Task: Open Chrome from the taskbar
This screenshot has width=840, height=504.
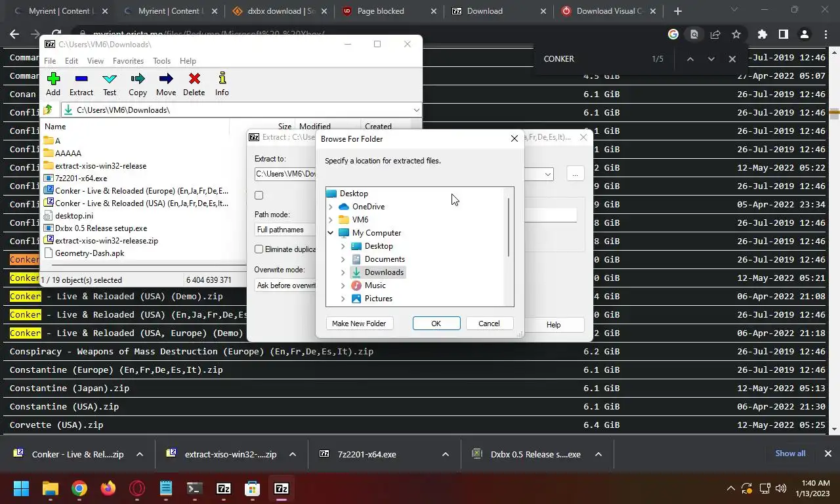Action: (x=79, y=488)
